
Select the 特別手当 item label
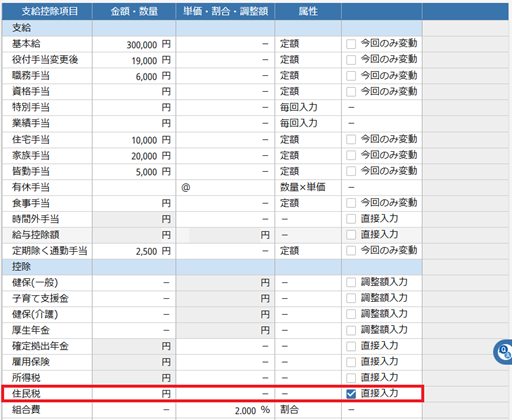click(x=31, y=108)
